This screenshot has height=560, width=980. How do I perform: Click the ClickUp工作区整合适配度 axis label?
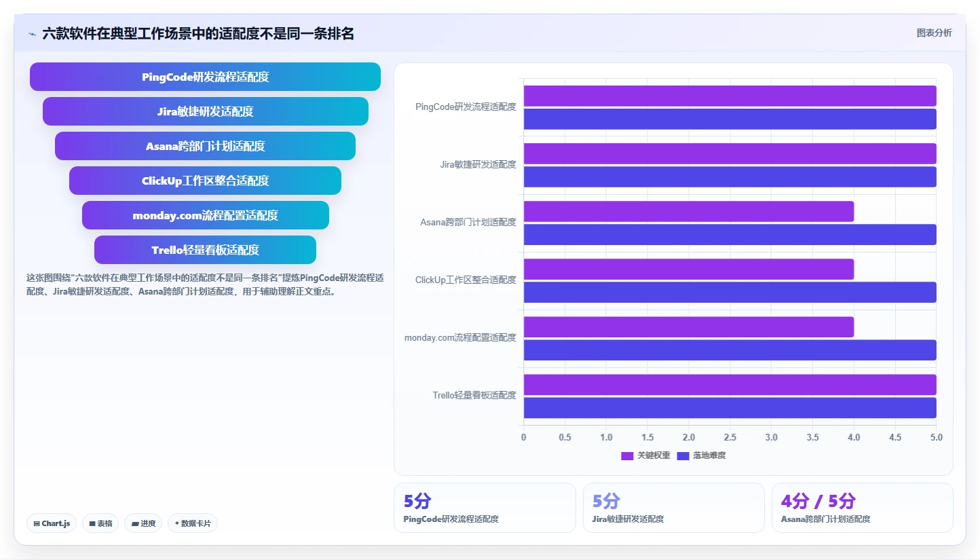[x=466, y=280]
